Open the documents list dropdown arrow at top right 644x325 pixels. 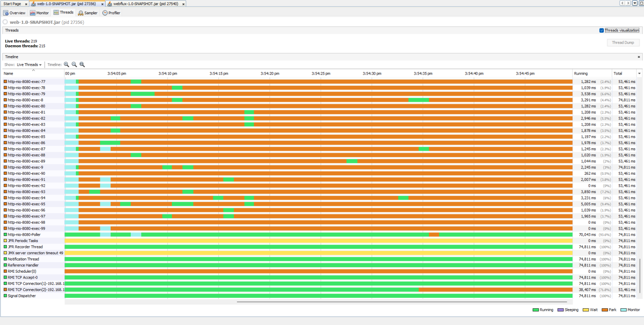pos(635,3)
